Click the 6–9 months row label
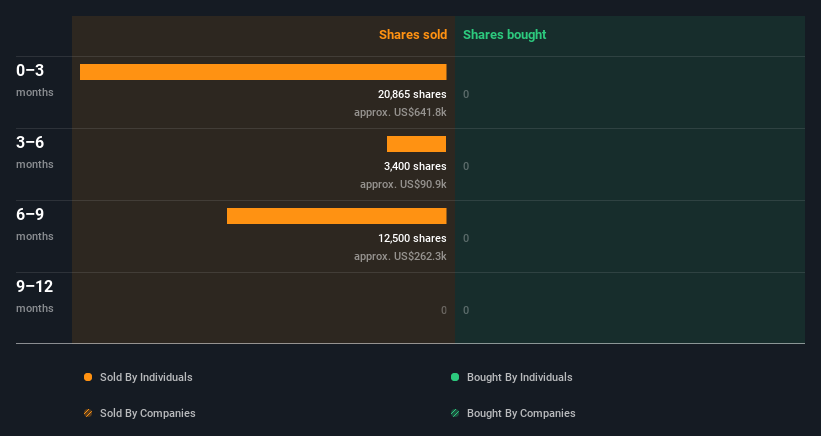 tap(35, 224)
